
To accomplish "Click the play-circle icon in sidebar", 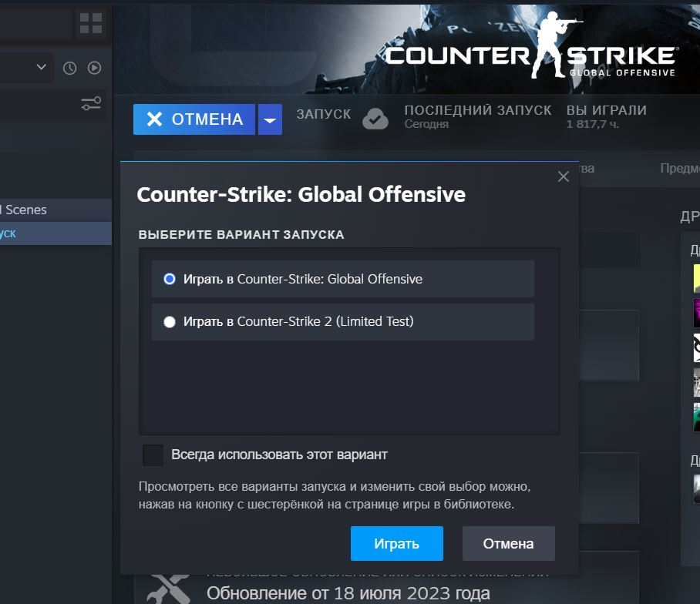I will pyautogui.click(x=94, y=68).
